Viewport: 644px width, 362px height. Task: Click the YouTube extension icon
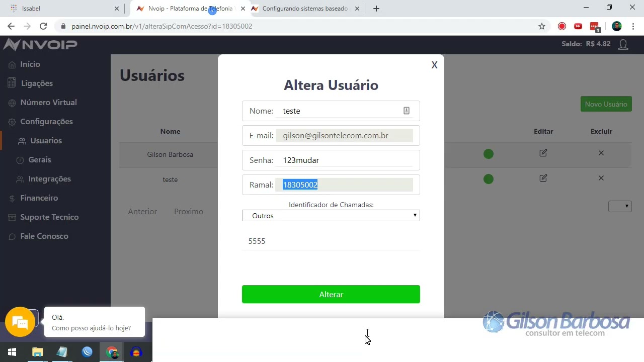(x=578, y=26)
